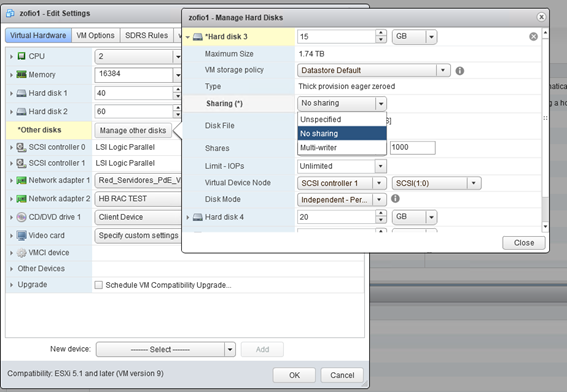The image size is (567, 392).
Task: Select No sharing option in list
Action: point(342,133)
